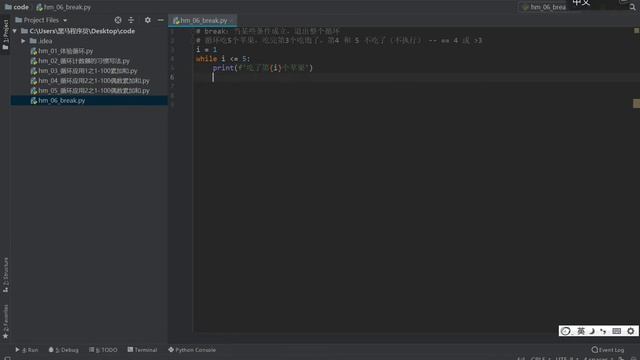The image size is (640, 360).
Task: Click on the i = 1 code line
Action: click(x=206, y=49)
